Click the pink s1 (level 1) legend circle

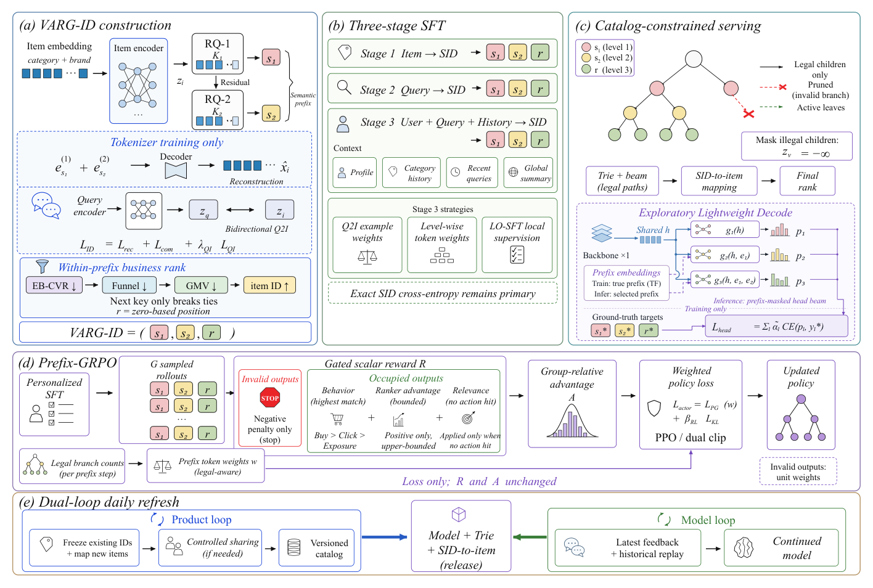click(586, 47)
